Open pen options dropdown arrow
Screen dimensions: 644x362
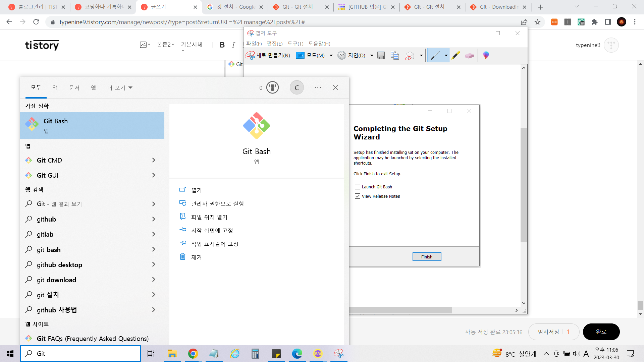(x=446, y=56)
